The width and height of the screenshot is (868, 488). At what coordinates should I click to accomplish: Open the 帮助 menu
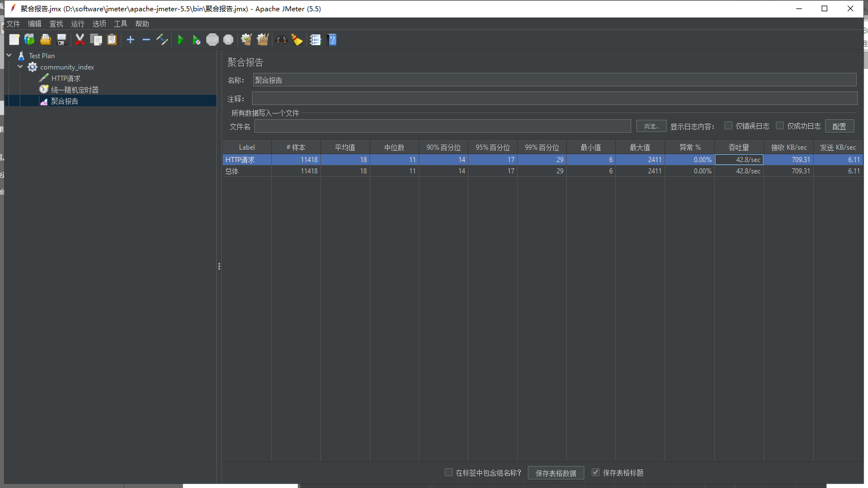[x=142, y=24]
